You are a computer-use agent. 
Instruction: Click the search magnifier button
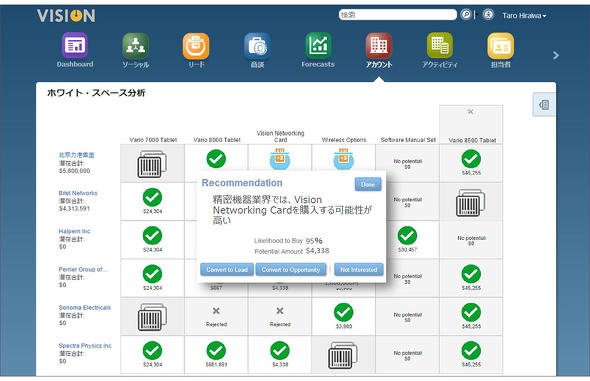[466, 15]
